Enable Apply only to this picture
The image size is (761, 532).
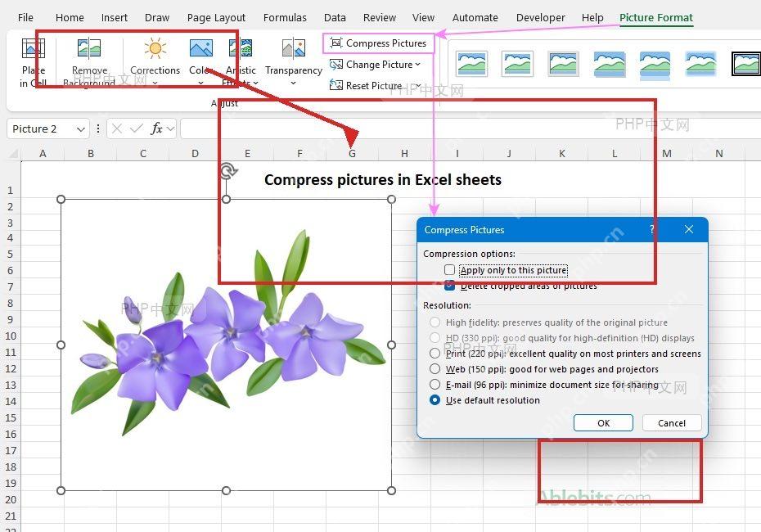[x=449, y=270]
